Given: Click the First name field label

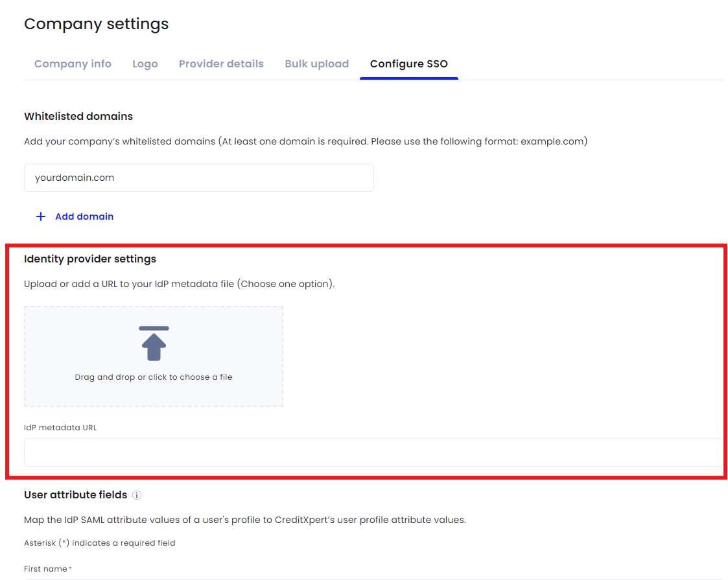Looking at the screenshot, I should [48, 569].
